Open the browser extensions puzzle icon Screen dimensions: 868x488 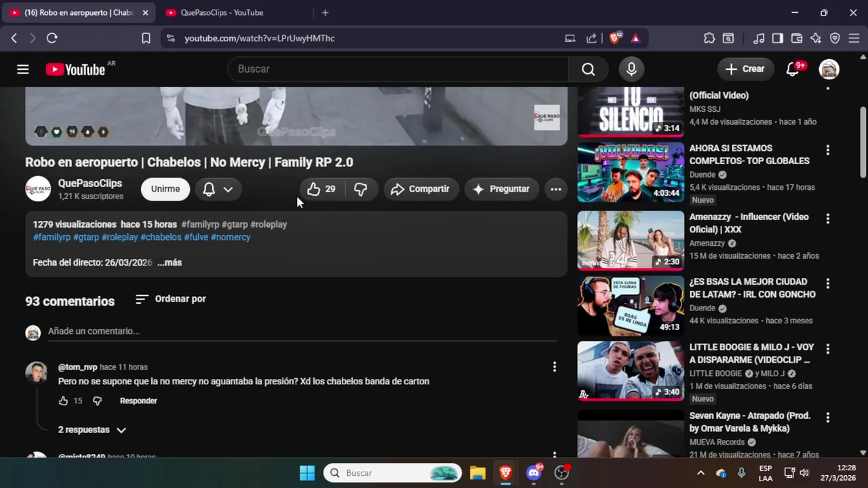point(709,39)
